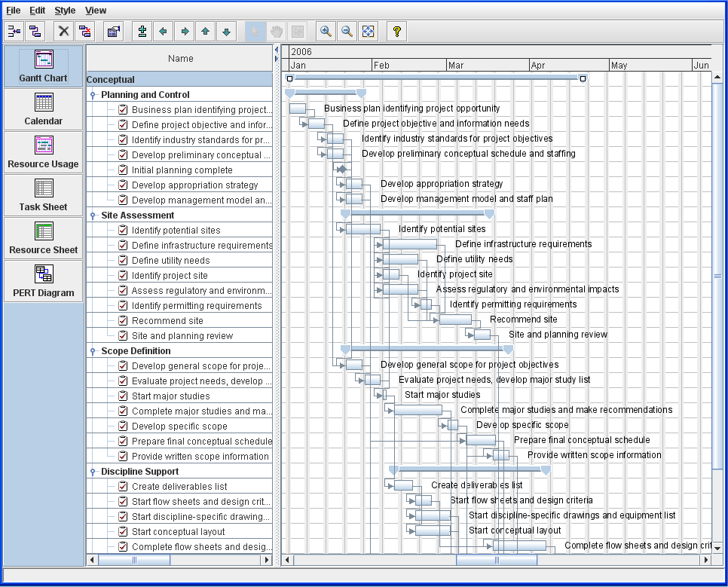
Task: Collapse the Planning and Control group
Action: point(93,95)
